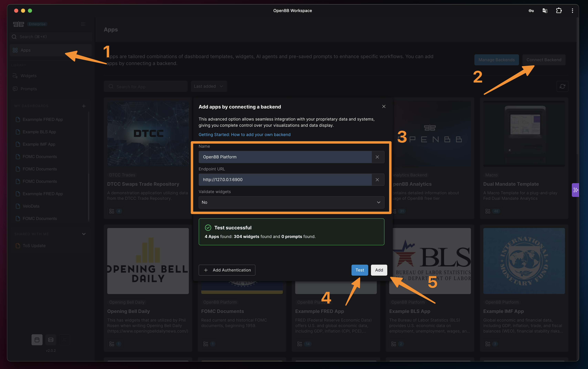Click the invite user icon at sidebar bottom
Viewport: 588px width, 369px height.
[x=65, y=339]
